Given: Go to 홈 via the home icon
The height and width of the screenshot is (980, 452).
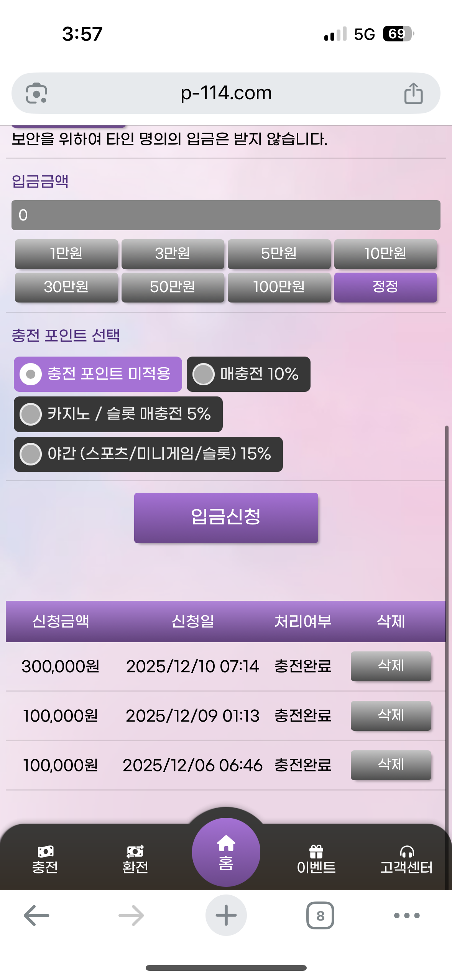Looking at the screenshot, I should (x=226, y=852).
